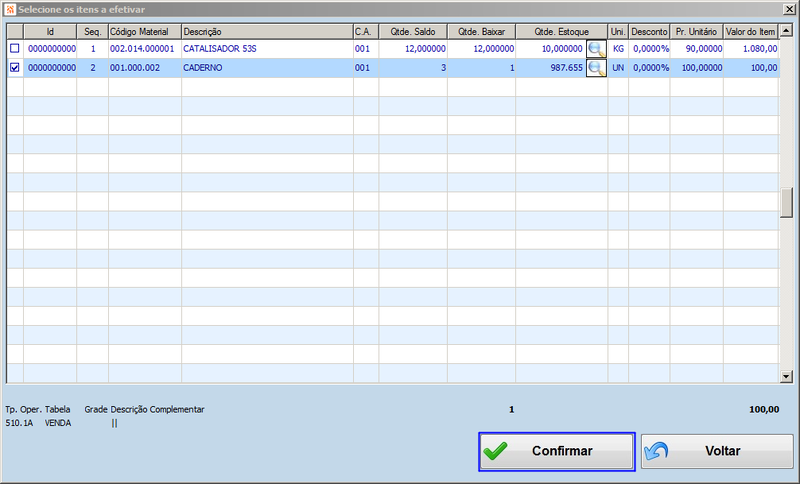This screenshot has height=484, width=800.
Task: Click Qtde. Saldo value 3 for CADERNO
Action: tap(413, 68)
